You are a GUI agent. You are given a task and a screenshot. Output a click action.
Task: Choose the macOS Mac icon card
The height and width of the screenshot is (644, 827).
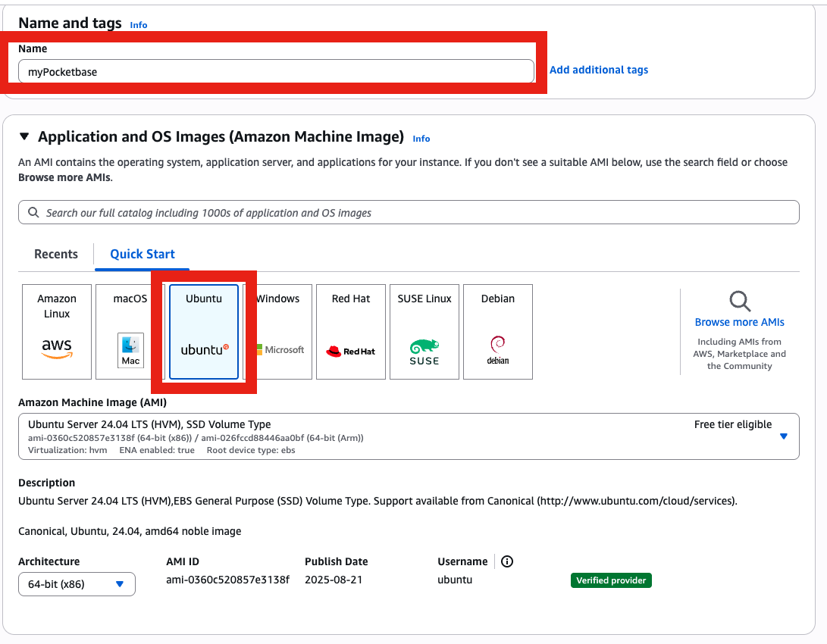[130, 350]
